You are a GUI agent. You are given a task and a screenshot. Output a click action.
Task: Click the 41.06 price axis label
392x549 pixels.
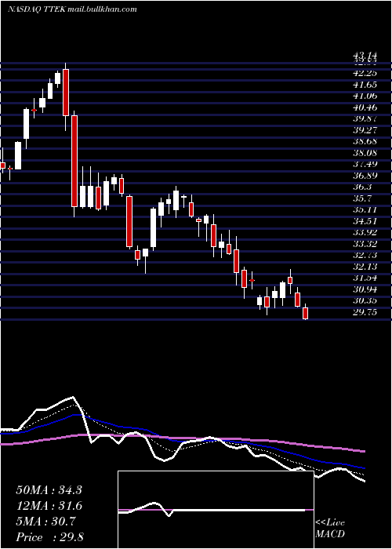(364, 96)
